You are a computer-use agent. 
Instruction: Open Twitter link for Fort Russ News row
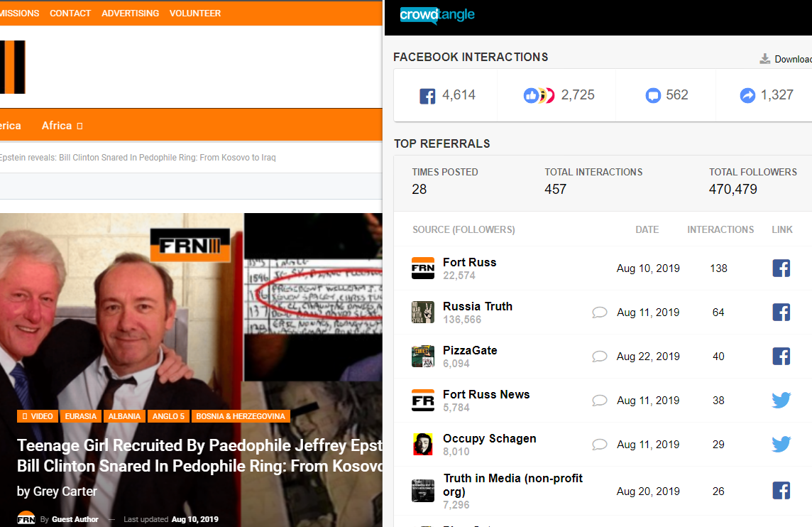click(781, 400)
